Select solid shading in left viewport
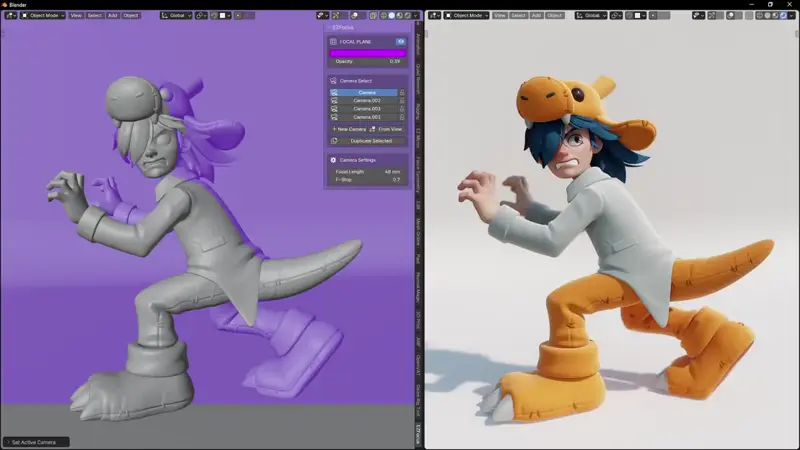This screenshot has height=450, width=800. click(391, 15)
